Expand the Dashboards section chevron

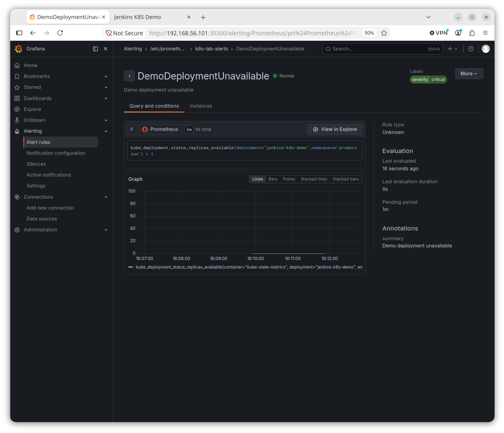[x=106, y=98]
